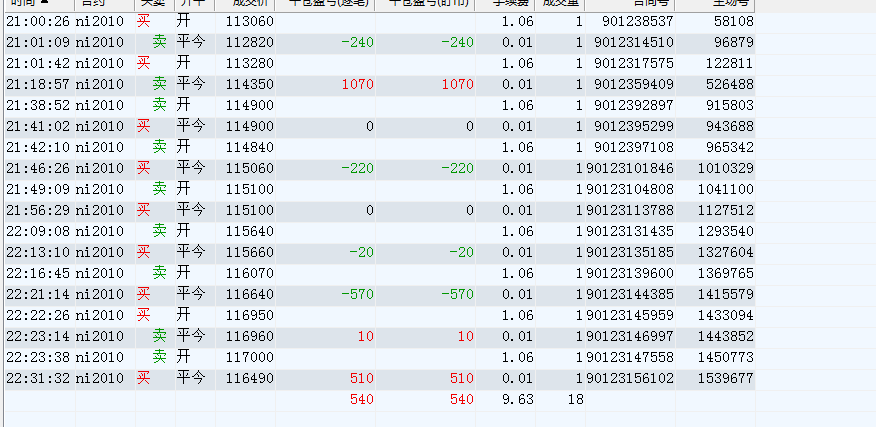876x427 pixels.
Task: Click the 21:41:02 time cell
Action: pos(38,127)
